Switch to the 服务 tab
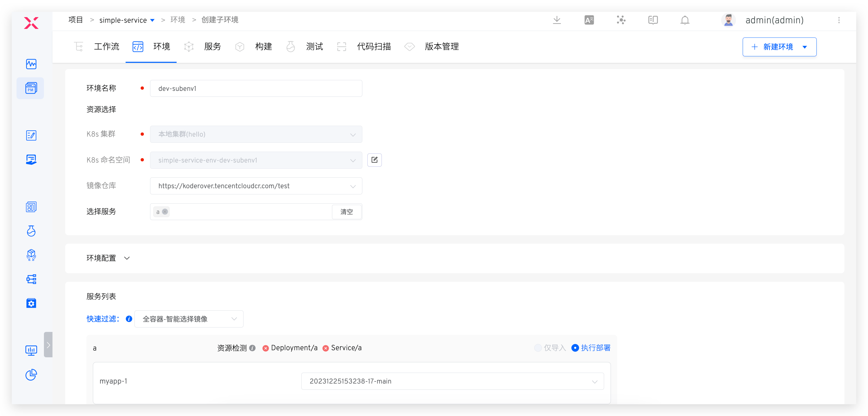 point(202,47)
